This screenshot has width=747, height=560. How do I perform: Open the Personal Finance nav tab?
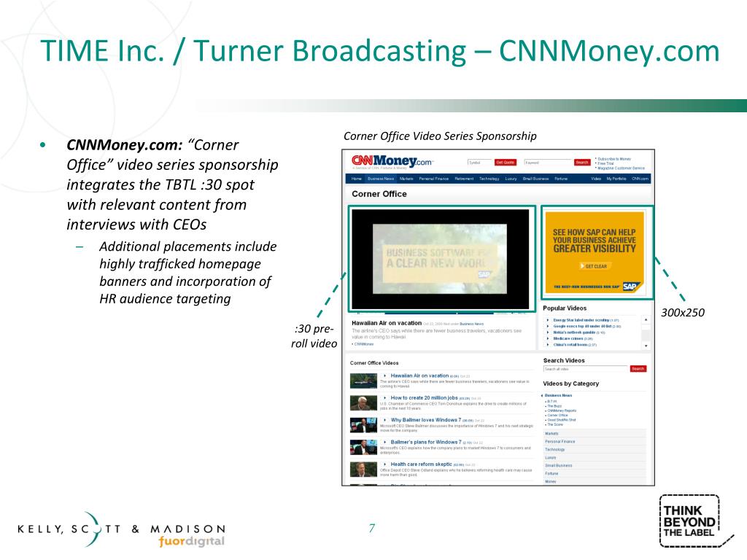pos(433,179)
